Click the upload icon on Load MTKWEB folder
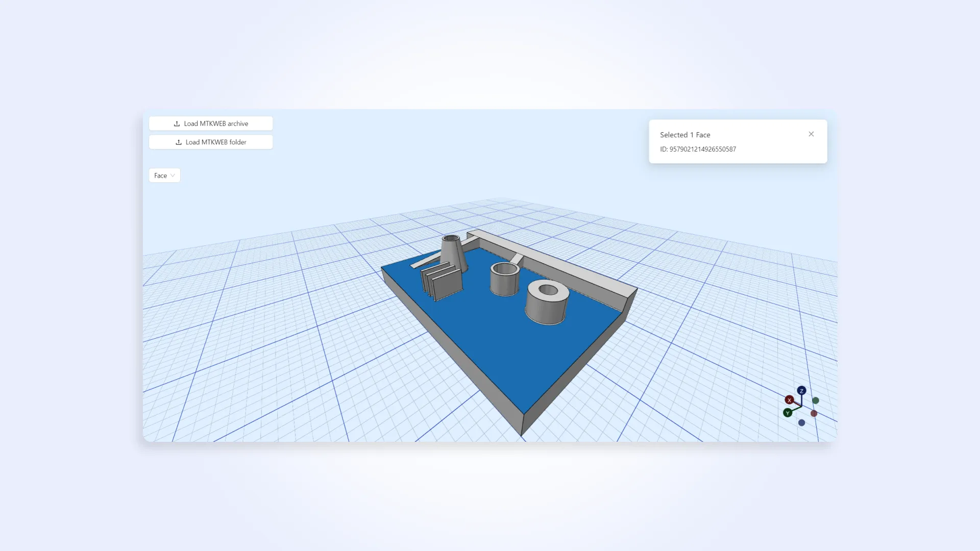This screenshot has width=980, height=551. (179, 142)
